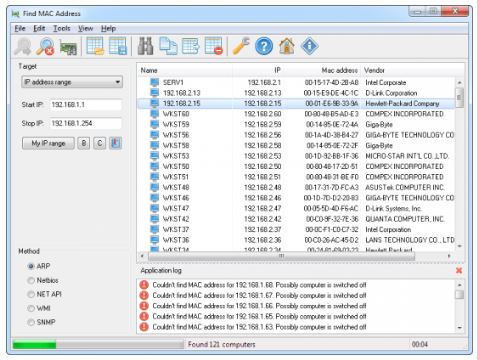Click the export table arrow icon

[191, 46]
